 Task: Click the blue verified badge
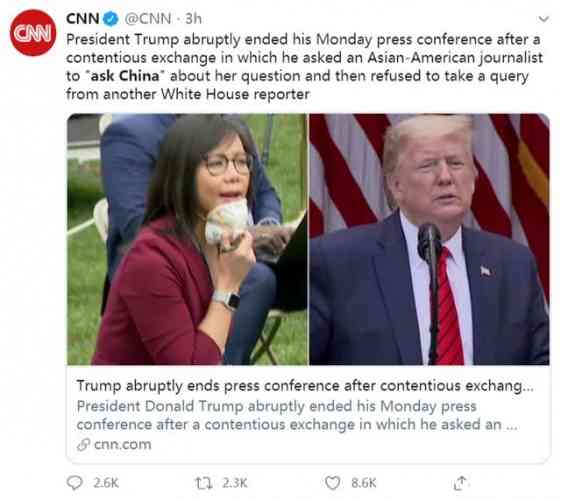click(111, 19)
